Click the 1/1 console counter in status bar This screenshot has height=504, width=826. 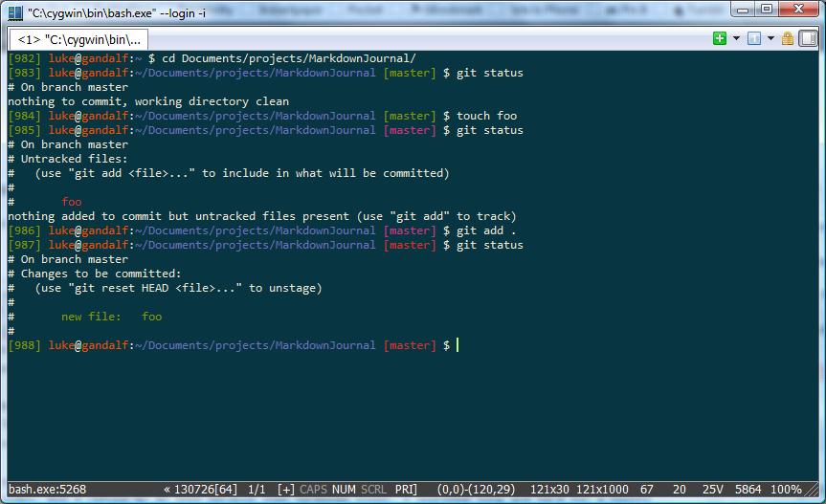pos(257,490)
